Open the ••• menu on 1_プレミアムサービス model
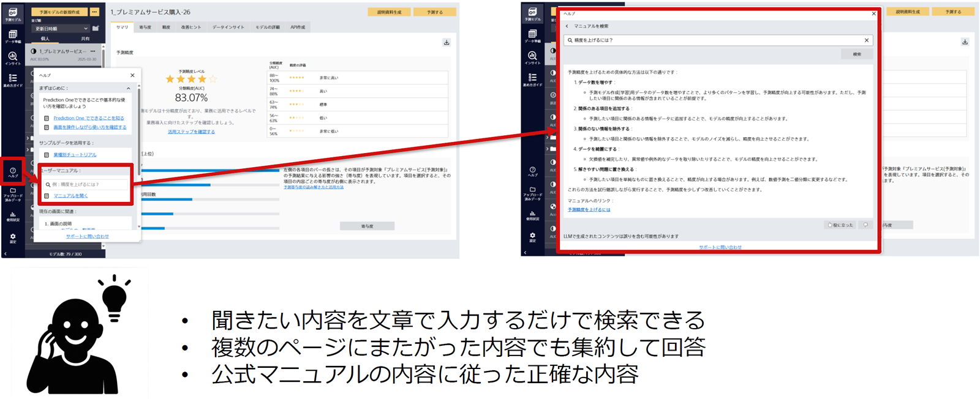 click(93, 51)
